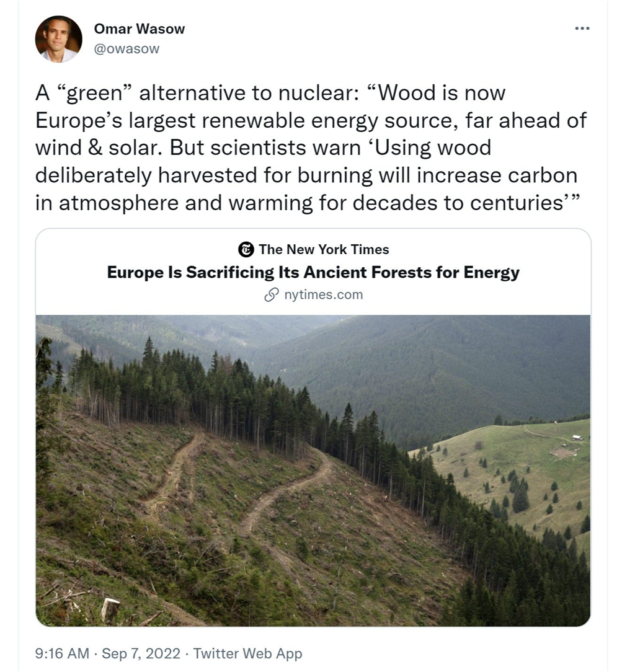
Task: Click the small house on the grassy hillside
Action: [x=577, y=438]
